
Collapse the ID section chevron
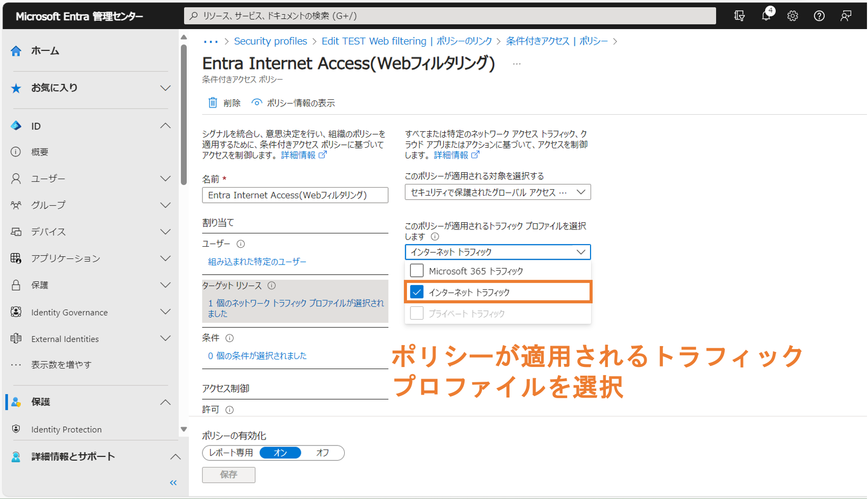(165, 125)
